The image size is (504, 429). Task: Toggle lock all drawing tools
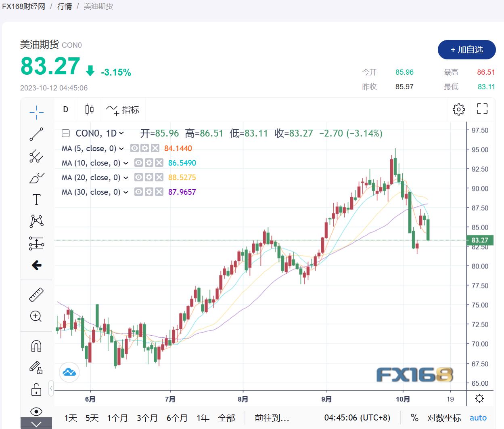click(36, 390)
